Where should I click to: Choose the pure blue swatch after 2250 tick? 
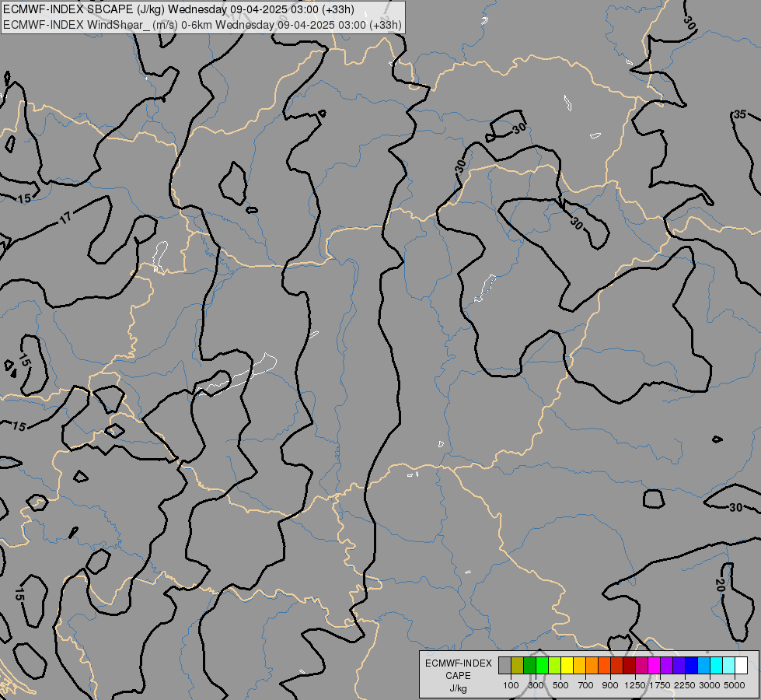[692, 665]
